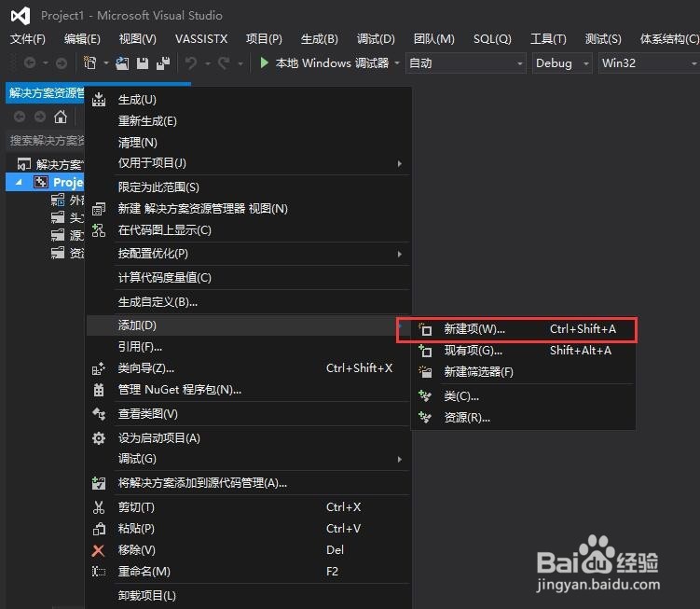The image size is (700, 609).
Task: Click the Redo toolbar icon
Action: 224,63
